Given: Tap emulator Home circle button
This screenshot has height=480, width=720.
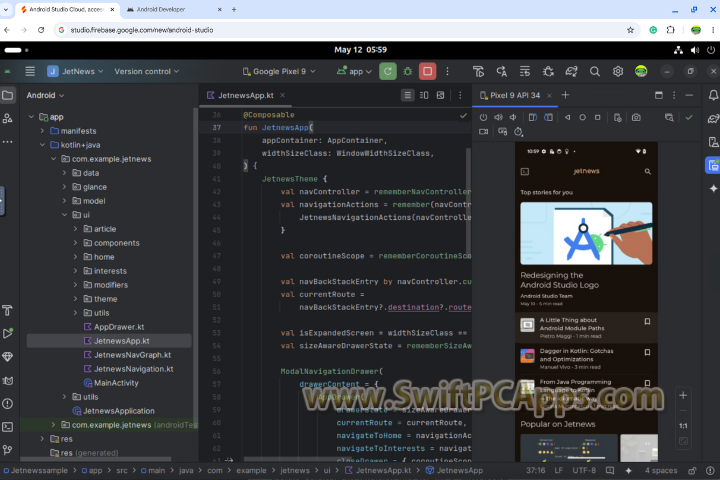Looking at the screenshot, I should [582, 118].
